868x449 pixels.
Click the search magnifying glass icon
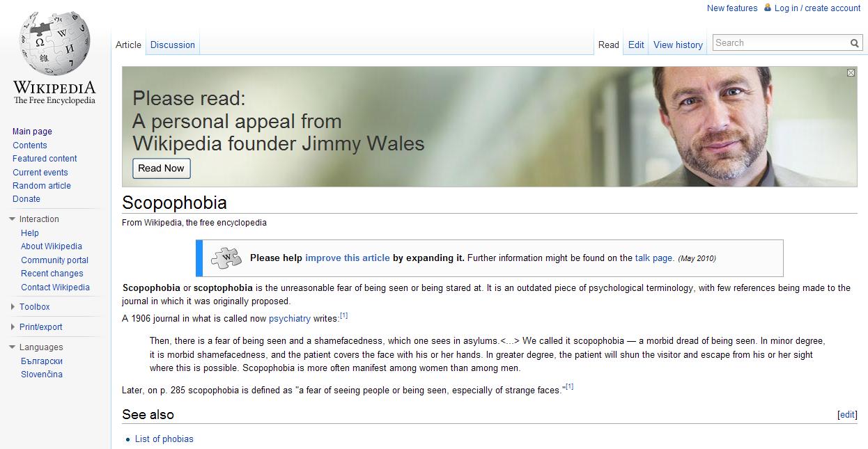point(854,43)
